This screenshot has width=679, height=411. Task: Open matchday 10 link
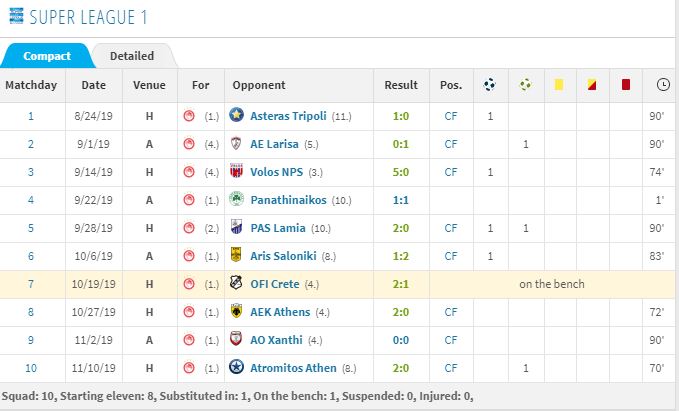[31, 368]
